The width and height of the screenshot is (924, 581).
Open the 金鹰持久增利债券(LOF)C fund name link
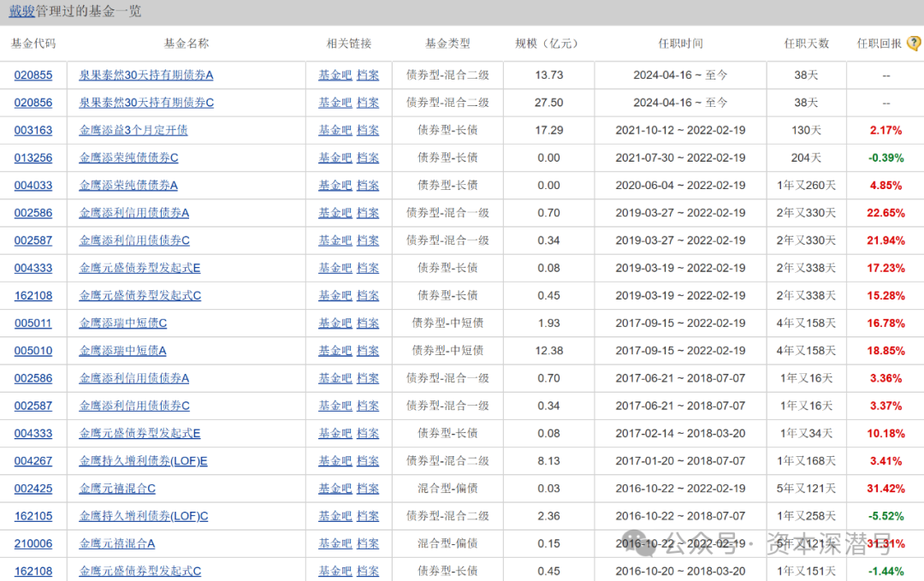tap(144, 516)
